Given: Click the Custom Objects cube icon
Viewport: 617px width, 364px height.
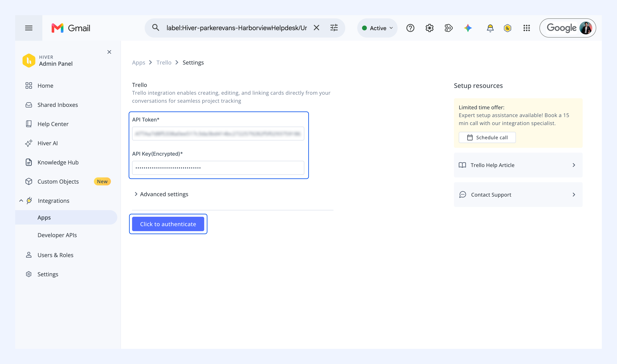Looking at the screenshot, I should pos(29,181).
